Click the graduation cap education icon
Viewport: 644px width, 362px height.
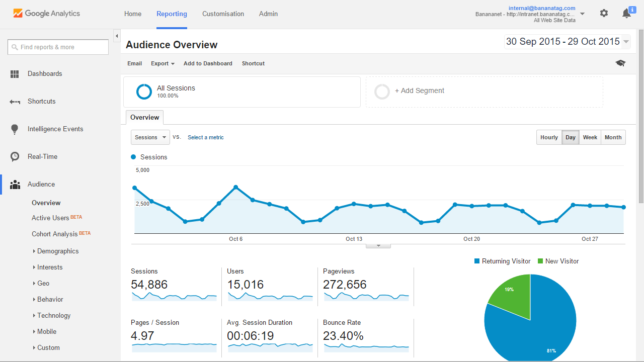pos(620,63)
